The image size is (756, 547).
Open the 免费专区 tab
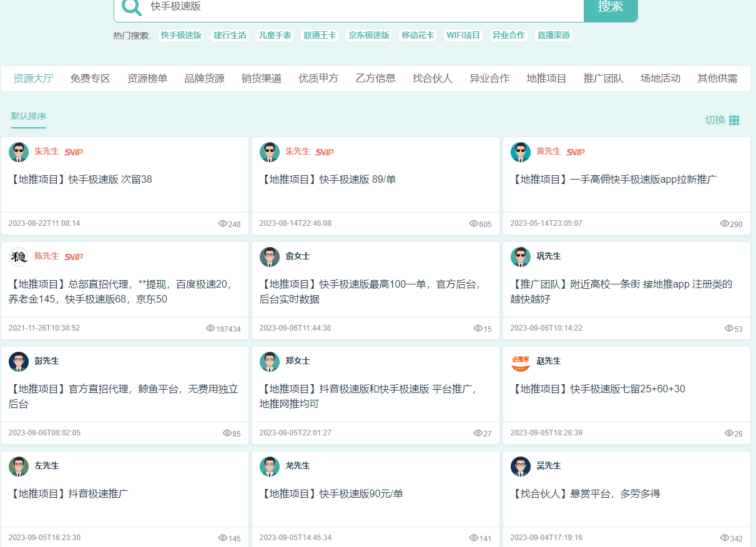point(91,79)
